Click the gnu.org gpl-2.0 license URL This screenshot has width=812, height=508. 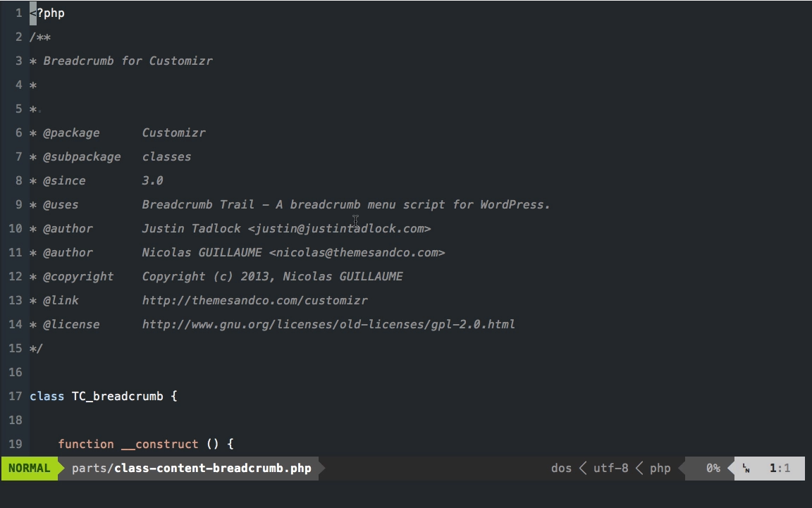tap(328, 324)
